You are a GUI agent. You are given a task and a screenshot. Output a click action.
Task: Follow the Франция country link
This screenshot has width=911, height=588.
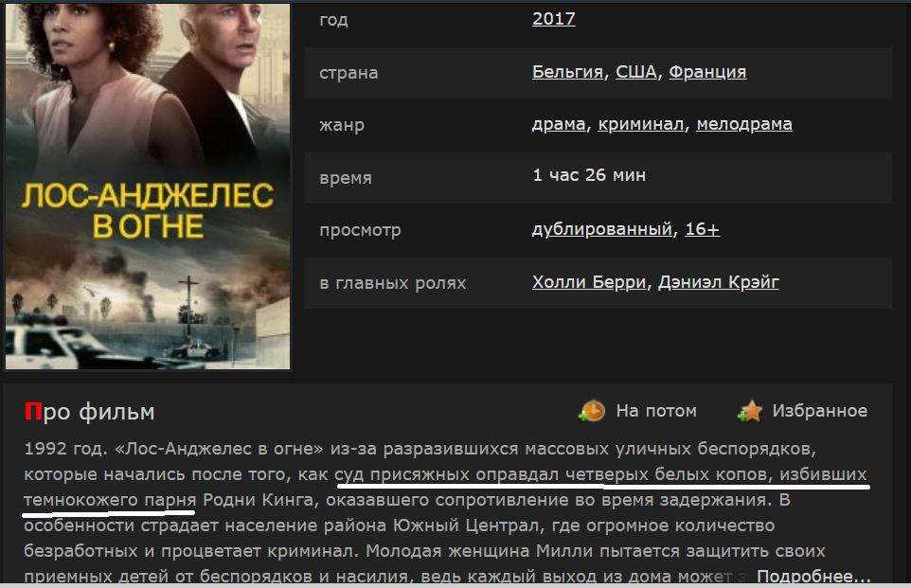point(707,71)
